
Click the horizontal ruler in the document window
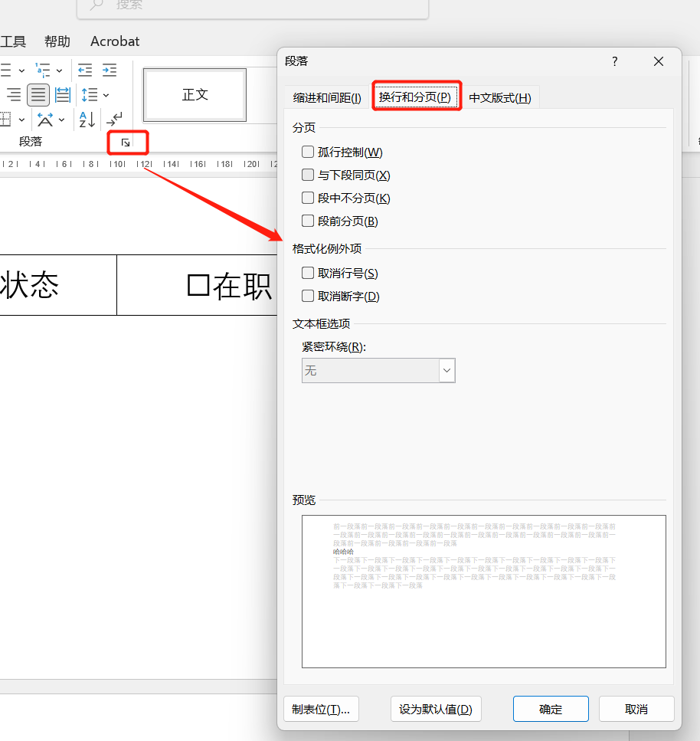139,164
